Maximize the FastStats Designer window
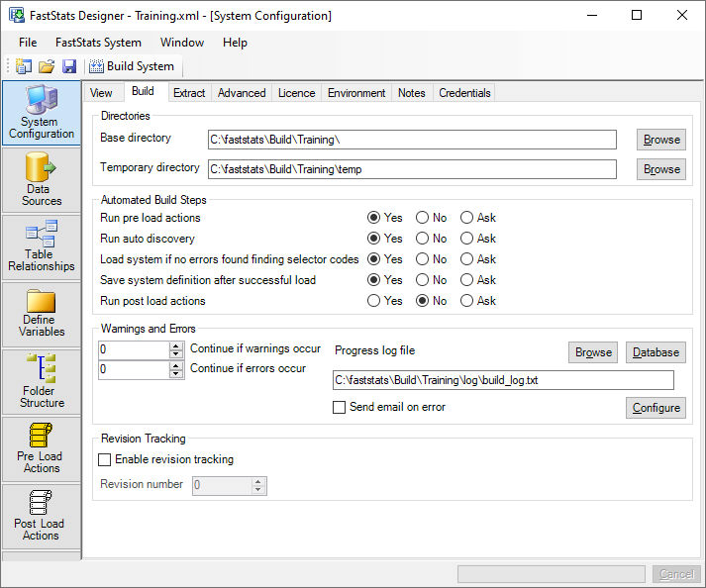 click(x=637, y=15)
